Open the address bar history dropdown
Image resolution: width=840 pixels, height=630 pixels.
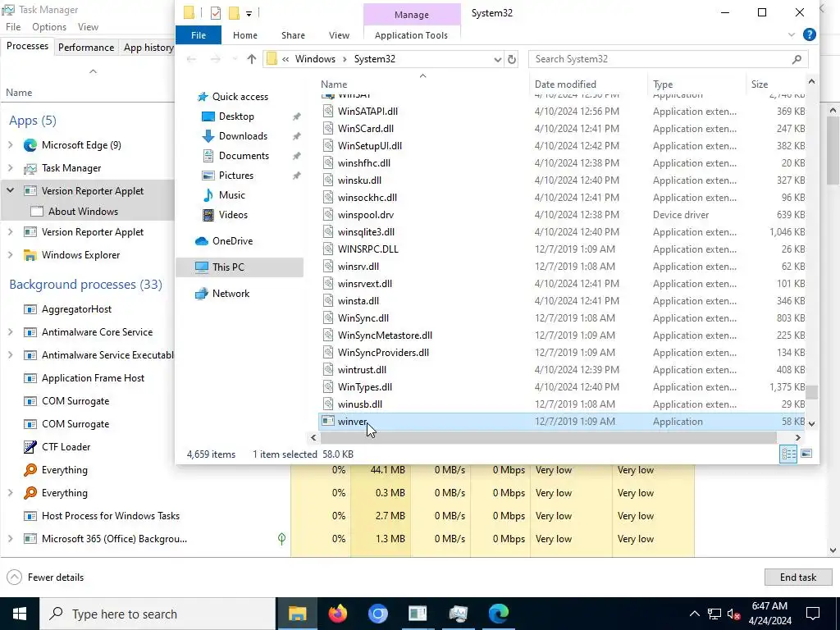(x=498, y=59)
